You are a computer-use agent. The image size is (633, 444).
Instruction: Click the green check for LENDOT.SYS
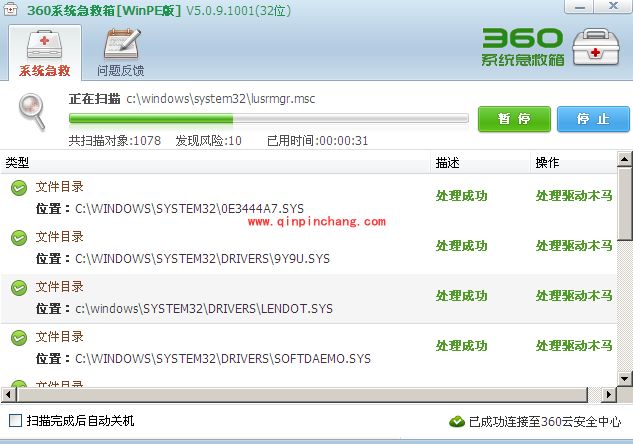pos(19,288)
